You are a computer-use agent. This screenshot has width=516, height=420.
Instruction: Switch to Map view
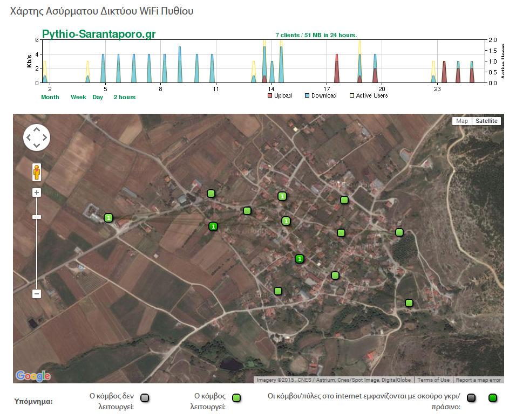tap(462, 121)
